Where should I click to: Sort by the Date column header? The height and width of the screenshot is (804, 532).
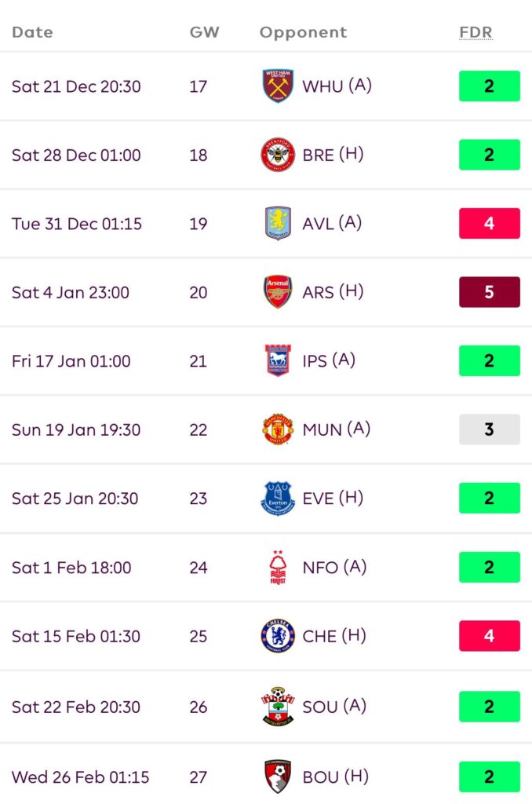click(x=32, y=32)
